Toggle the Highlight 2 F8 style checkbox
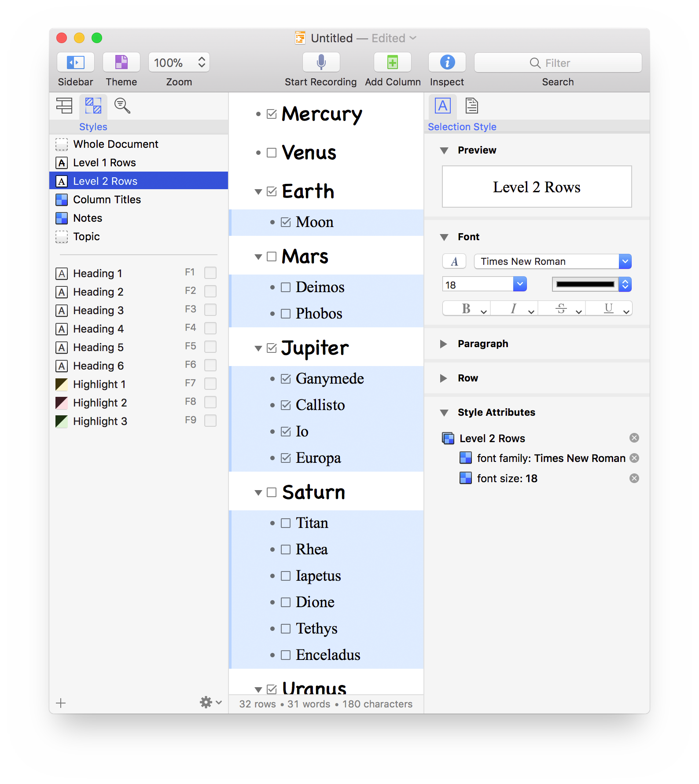Image resolution: width=699 pixels, height=784 pixels. click(210, 402)
